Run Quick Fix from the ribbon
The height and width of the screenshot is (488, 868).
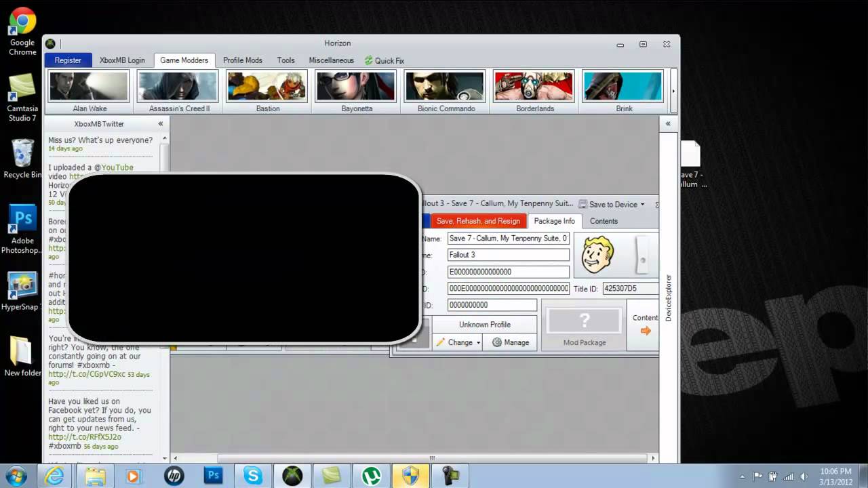pyautogui.click(x=384, y=60)
